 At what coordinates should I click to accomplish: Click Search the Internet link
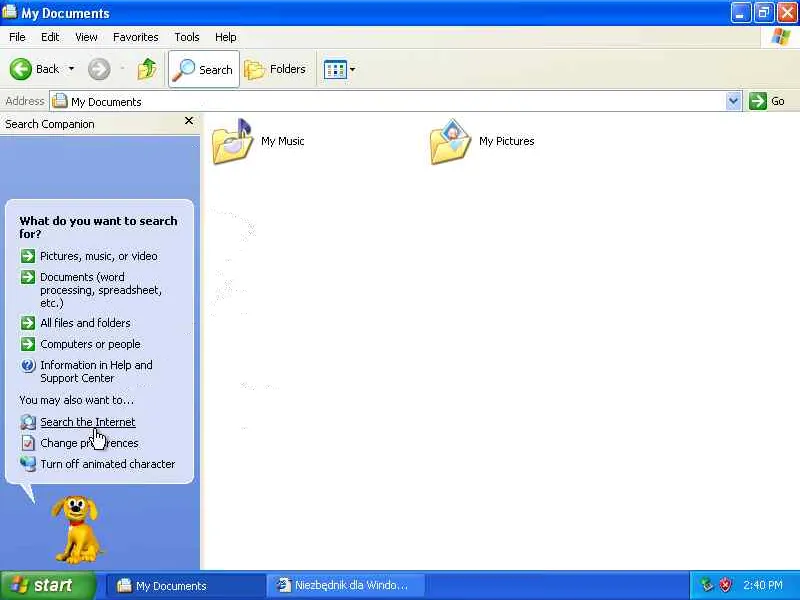pos(88,422)
